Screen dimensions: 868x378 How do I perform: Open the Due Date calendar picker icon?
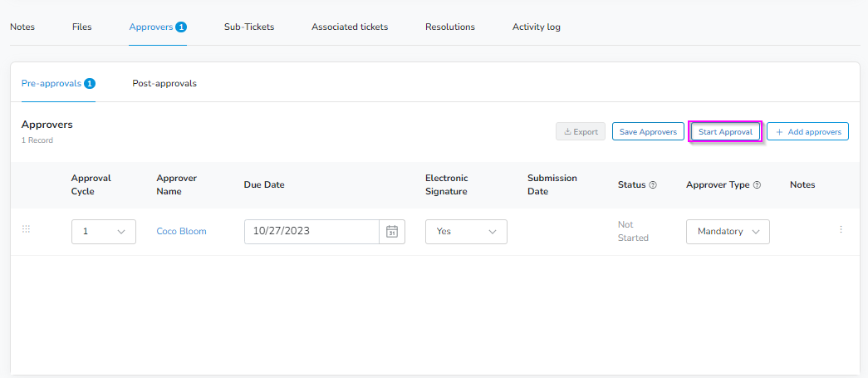(392, 231)
